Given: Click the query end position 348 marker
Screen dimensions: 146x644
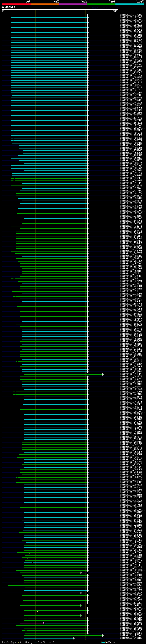Looking at the screenshot, I should tap(115, 11).
